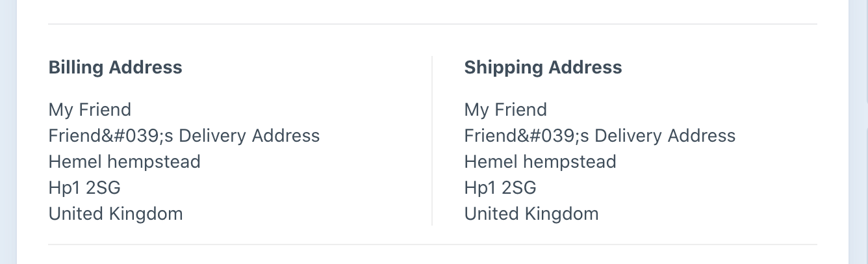The image size is (868, 264).
Task: Click the Billing Address heading
Action: coord(115,68)
